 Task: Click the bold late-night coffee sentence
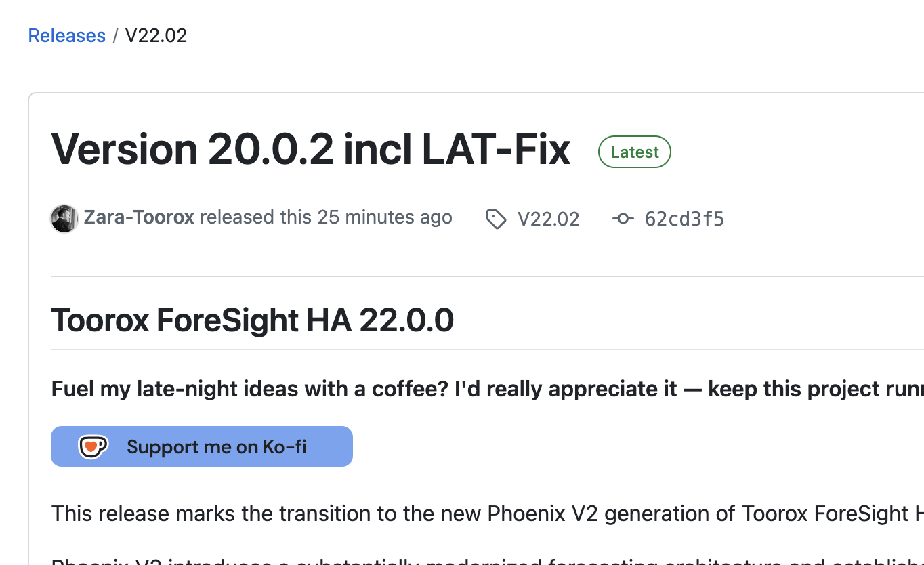point(487,389)
